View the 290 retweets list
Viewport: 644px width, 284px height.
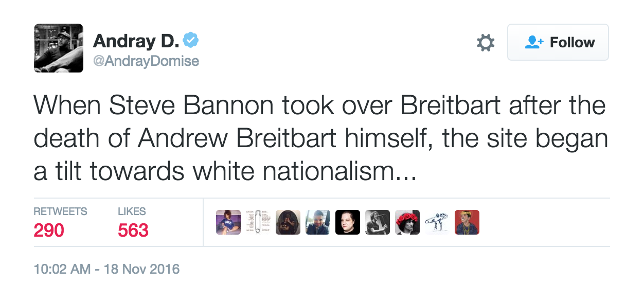[49, 230]
